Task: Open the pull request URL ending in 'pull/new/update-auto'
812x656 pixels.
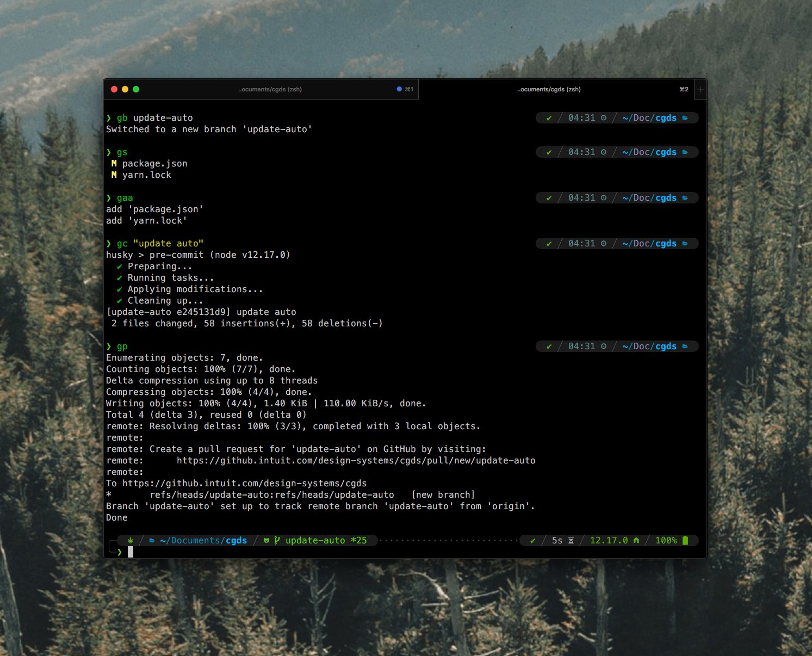Action: tap(356, 460)
